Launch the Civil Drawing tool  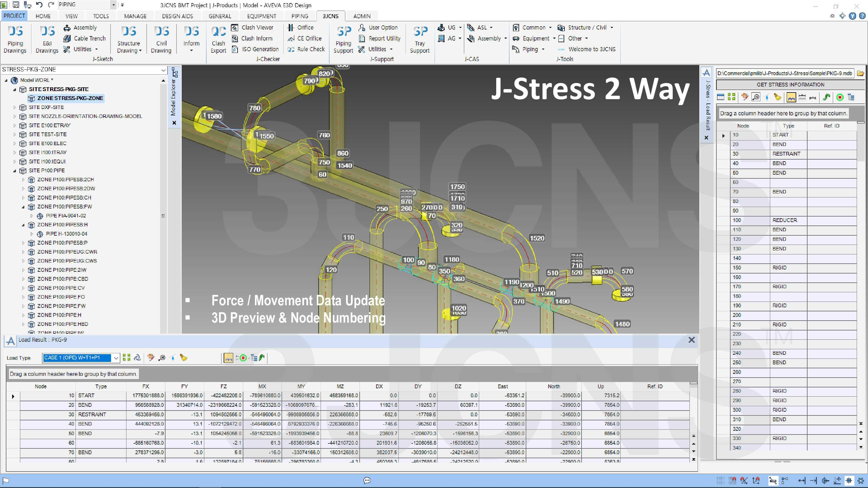161,39
